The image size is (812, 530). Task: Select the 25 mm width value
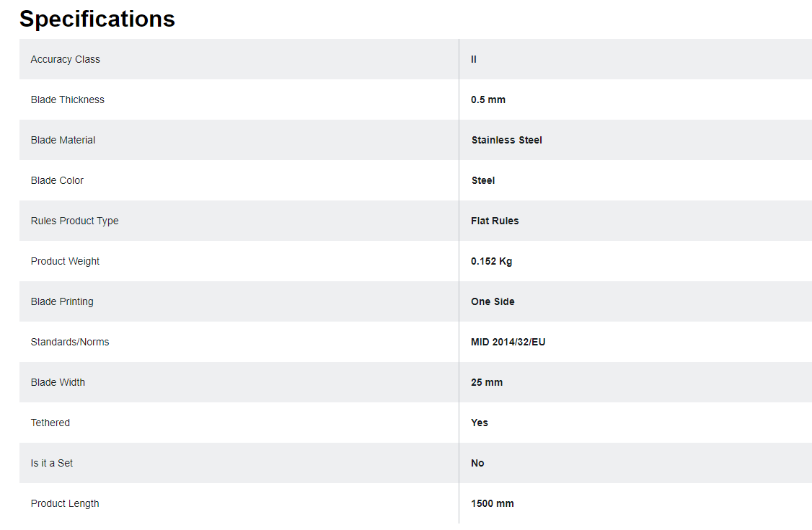[487, 382]
